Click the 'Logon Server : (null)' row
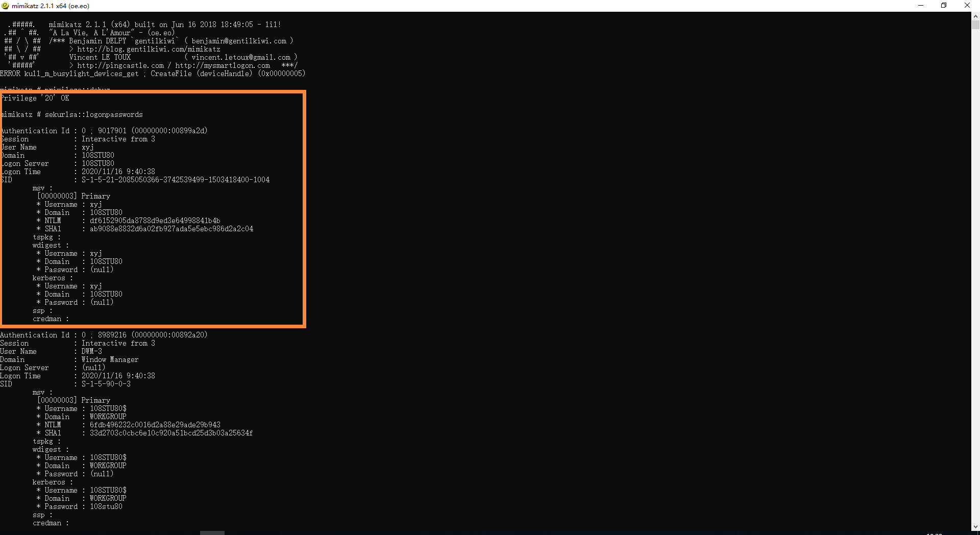Screen dimensions: 980x535 point(53,368)
